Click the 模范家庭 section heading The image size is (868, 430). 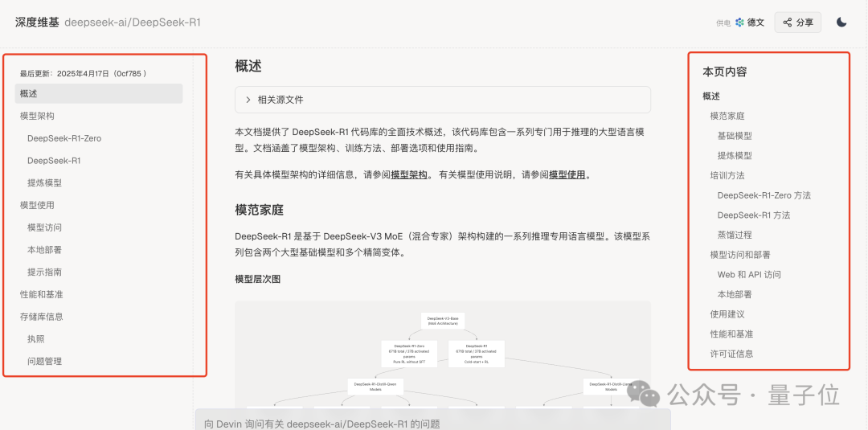(259, 211)
